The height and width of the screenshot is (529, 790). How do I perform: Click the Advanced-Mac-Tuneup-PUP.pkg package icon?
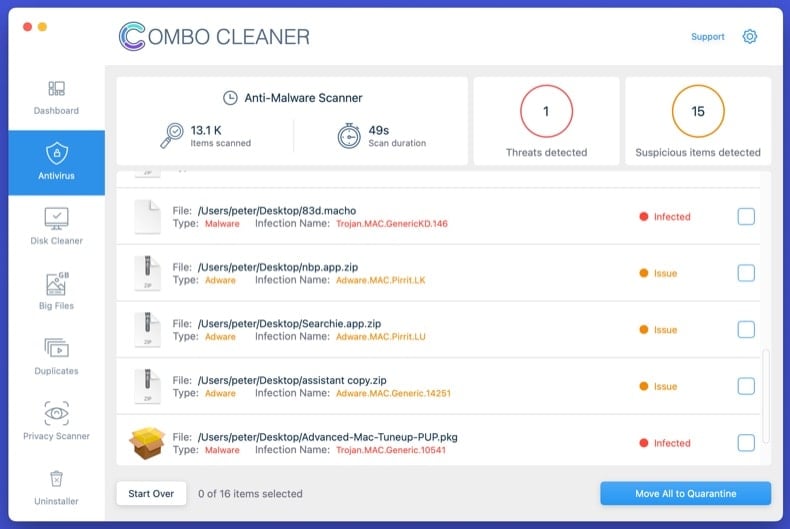pos(147,443)
